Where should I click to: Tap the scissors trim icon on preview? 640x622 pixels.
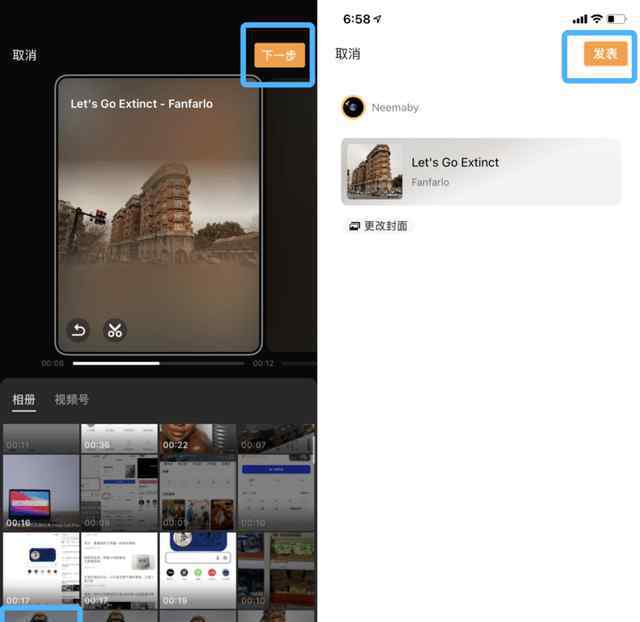[x=115, y=329]
